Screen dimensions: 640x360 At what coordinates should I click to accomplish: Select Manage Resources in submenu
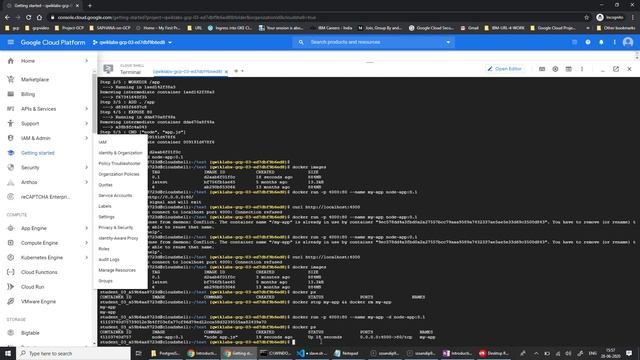(117, 270)
